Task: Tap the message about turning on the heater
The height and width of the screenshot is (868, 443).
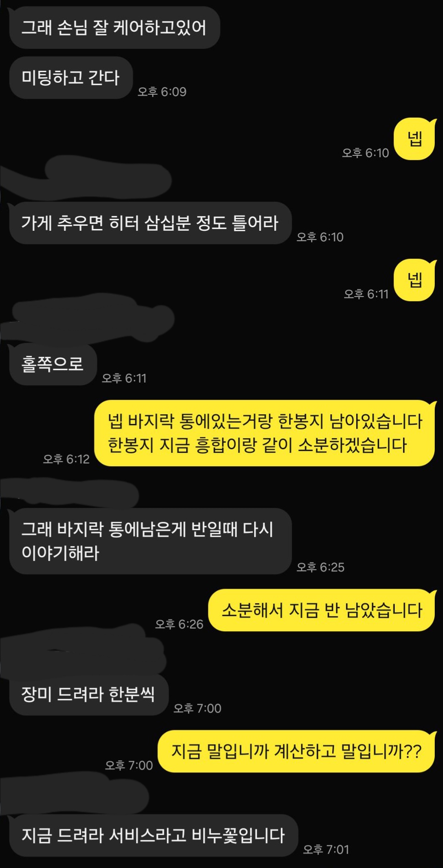Action: 150,223
